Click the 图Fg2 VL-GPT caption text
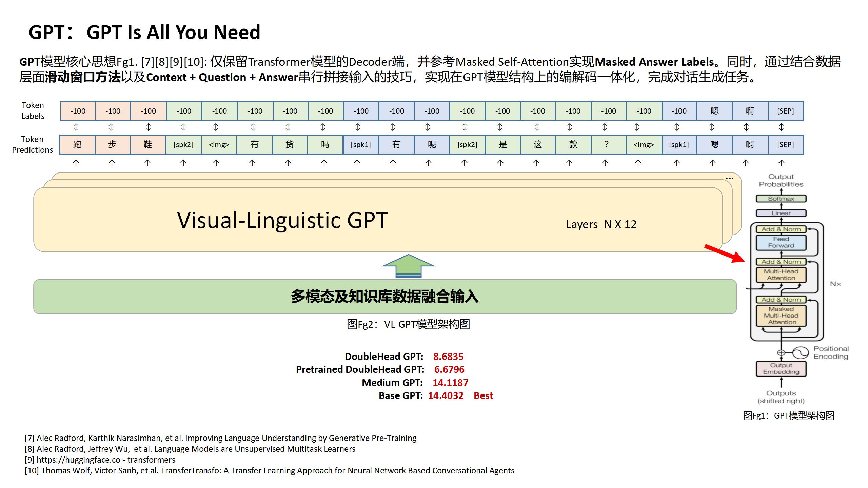 tap(408, 324)
